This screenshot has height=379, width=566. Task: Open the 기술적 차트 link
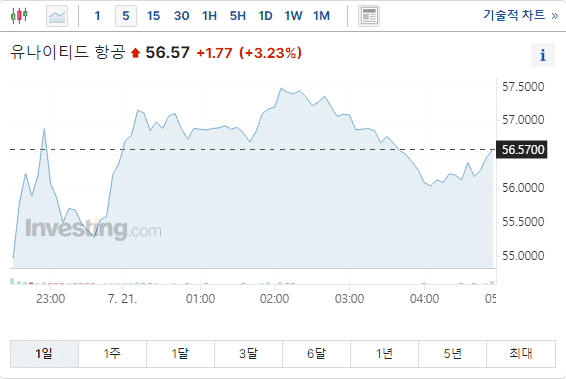(x=521, y=16)
